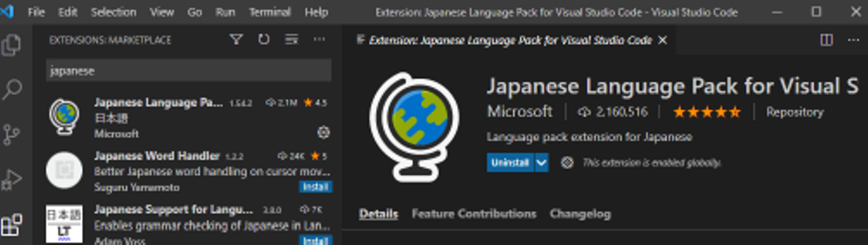
Task: Open the Run menu
Action: click(225, 11)
